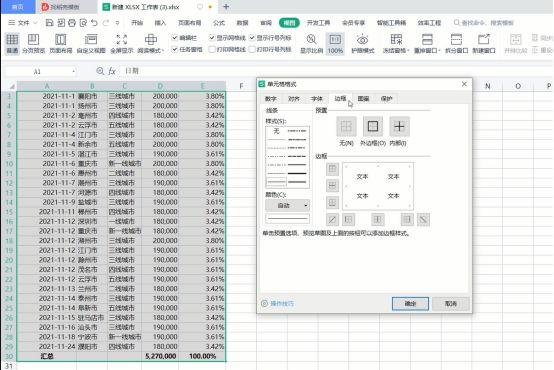The image size is (554, 370).
Task: Apply middle horizontal border button
Action: [x=332, y=186]
